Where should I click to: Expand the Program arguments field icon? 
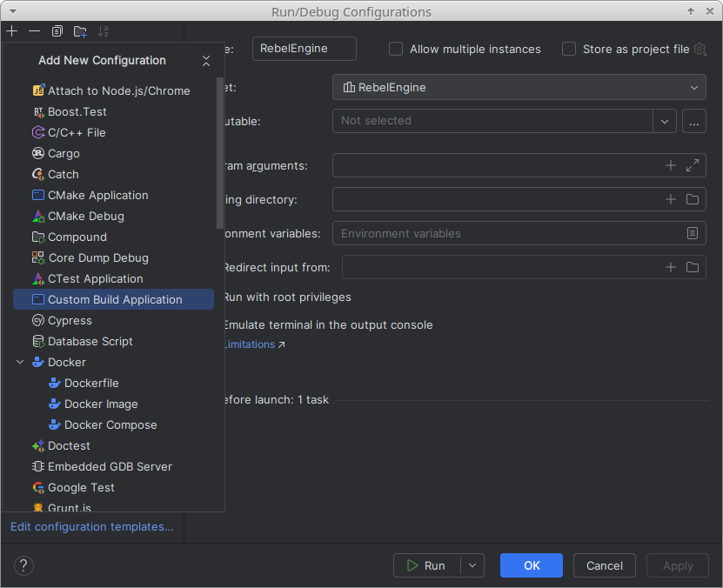(693, 165)
